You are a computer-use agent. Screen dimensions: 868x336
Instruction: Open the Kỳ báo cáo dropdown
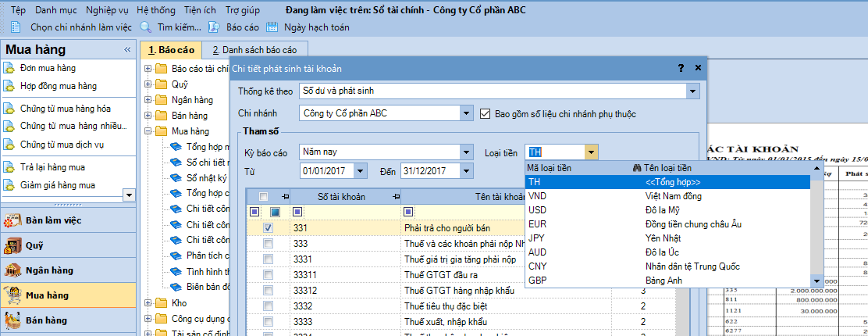467,152
